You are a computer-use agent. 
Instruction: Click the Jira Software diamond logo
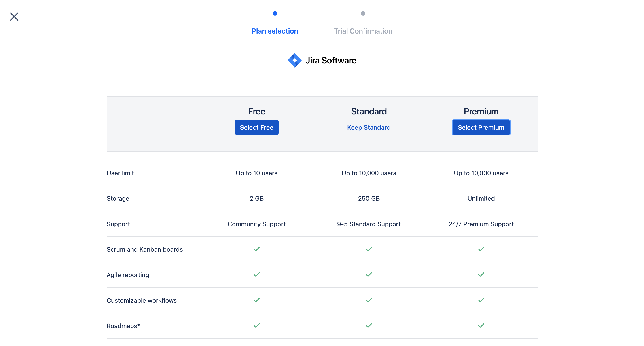(294, 60)
